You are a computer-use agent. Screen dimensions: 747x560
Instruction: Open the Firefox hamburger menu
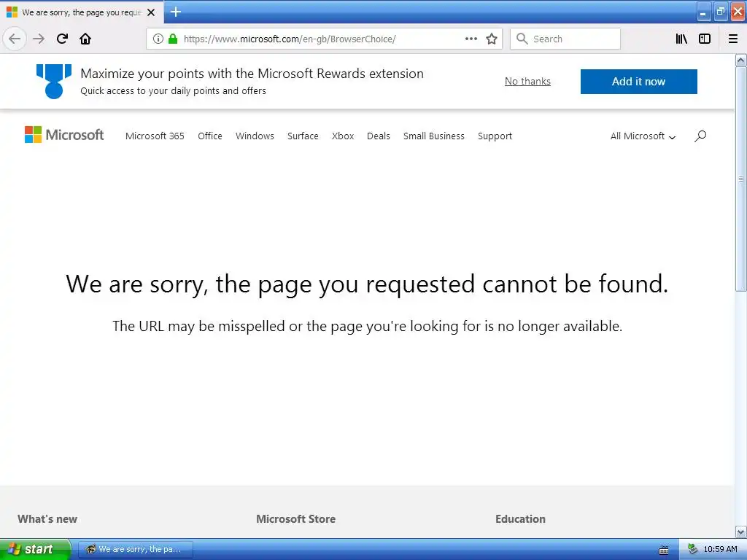coord(733,39)
